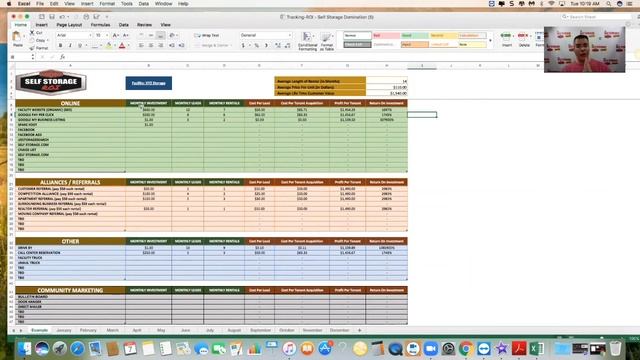Open the Tools menu in menu bar
This screenshot has height=360, width=640.
127,4
